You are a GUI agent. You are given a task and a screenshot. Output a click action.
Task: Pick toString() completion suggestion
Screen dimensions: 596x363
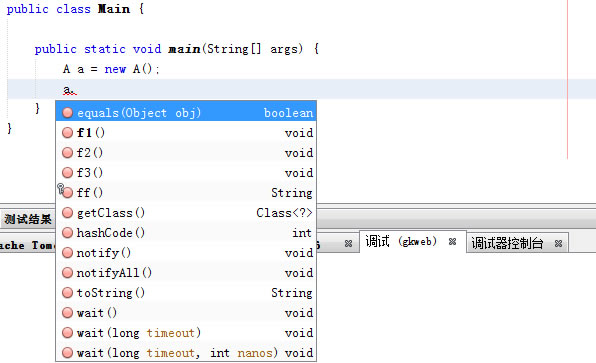186,293
